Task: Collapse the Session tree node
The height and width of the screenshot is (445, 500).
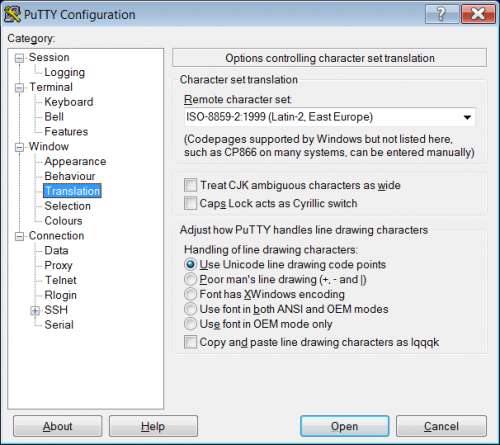Action: (x=19, y=58)
